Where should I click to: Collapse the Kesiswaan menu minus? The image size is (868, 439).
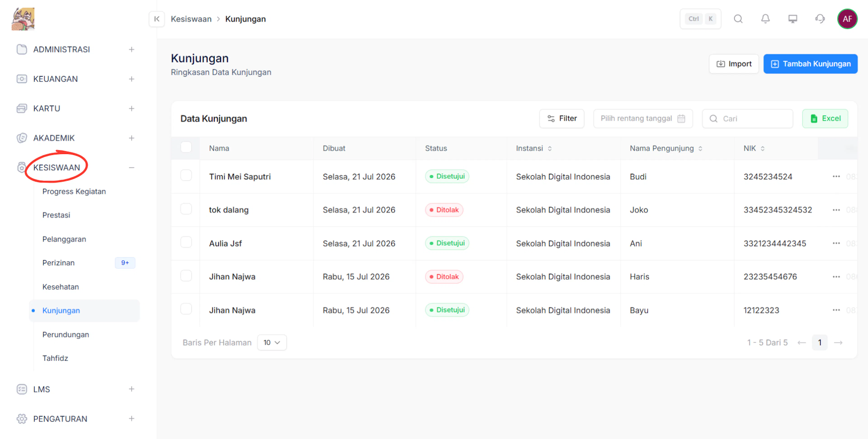point(131,168)
